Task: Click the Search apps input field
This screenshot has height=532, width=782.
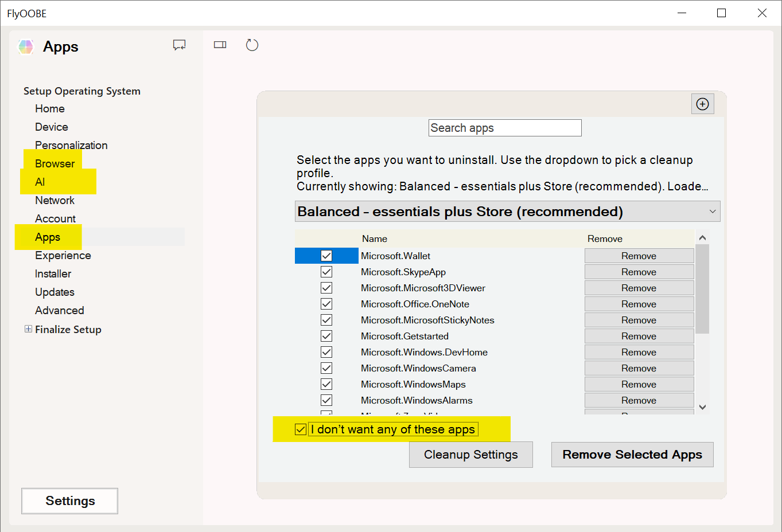Action: pos(505,128)
